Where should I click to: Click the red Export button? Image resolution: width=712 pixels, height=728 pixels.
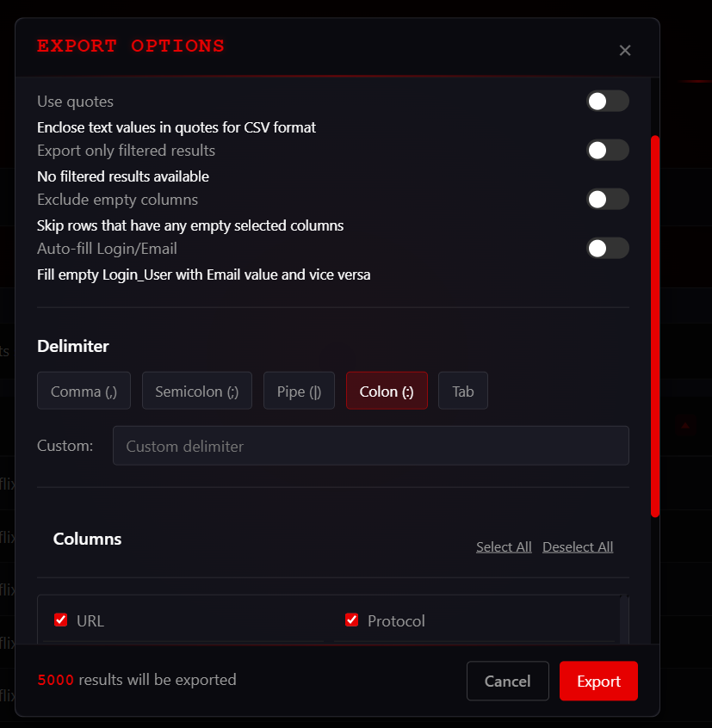point(598,681)
